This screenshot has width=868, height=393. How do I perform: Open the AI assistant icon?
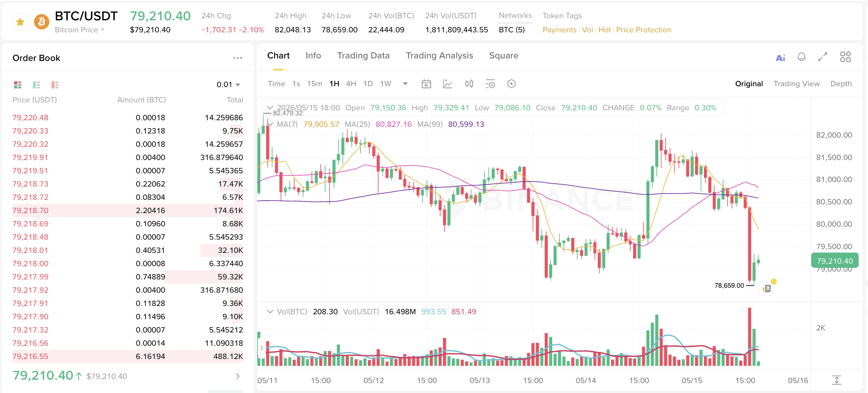[x=781, y=57]
